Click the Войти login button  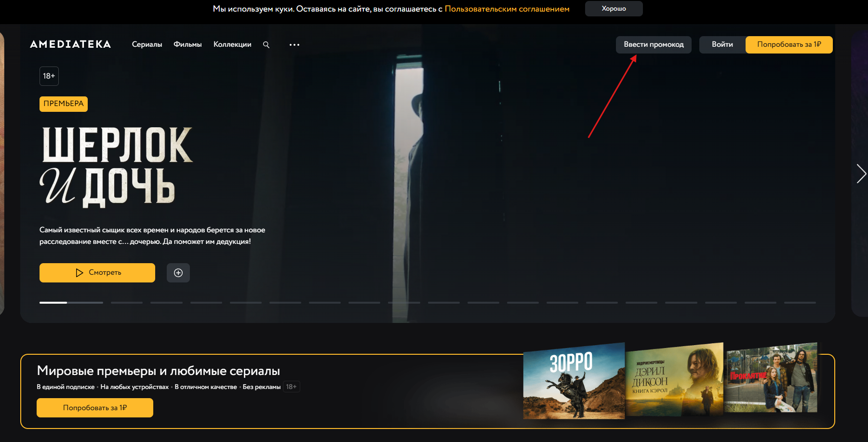(x=722, y=44)
